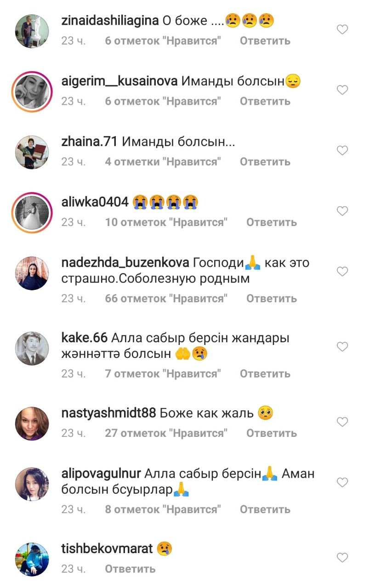Reply to tishbekovmarat's comment

130,569
